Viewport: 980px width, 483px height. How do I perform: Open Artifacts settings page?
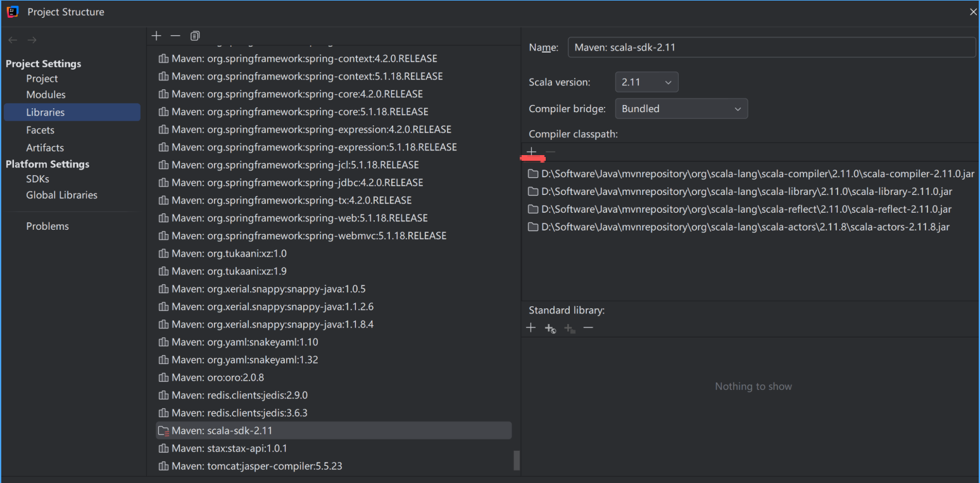[45, 147]
